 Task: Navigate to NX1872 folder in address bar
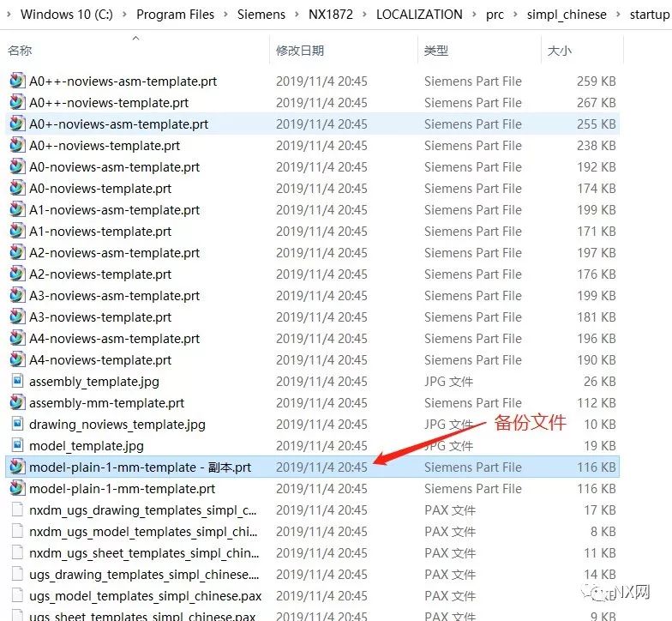[331, 14]
